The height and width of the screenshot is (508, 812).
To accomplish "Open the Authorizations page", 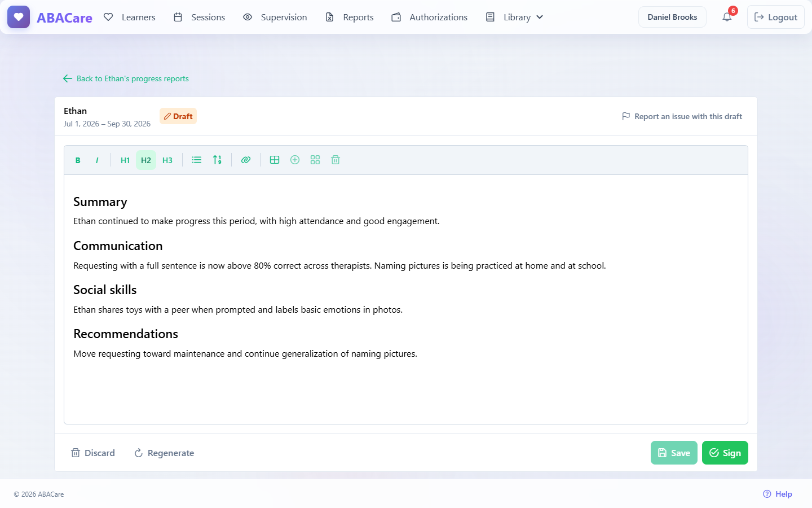I will 430,17.
